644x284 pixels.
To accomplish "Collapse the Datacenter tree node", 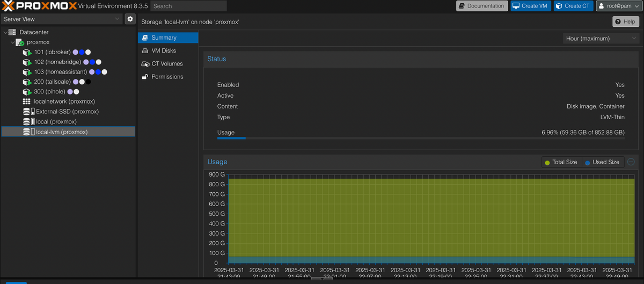I will 6,32.
